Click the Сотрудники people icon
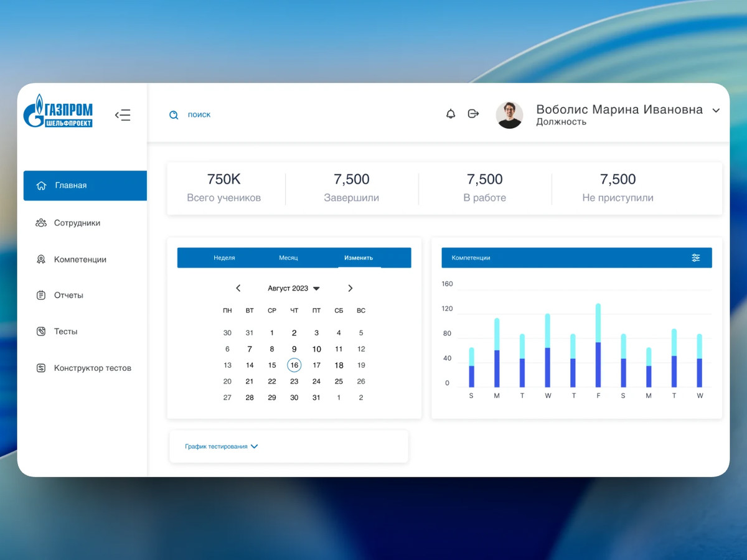 pyautogui.click(x=41, y=223)
